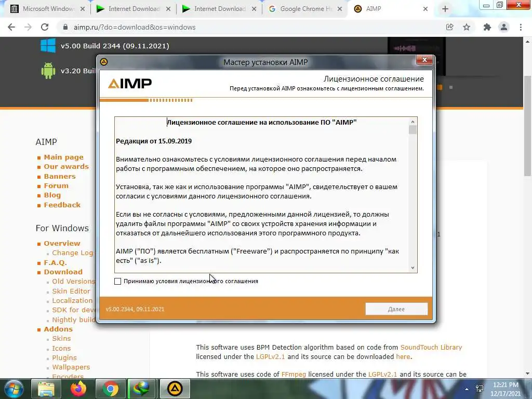Open the Plugins link

coord(64,357)
